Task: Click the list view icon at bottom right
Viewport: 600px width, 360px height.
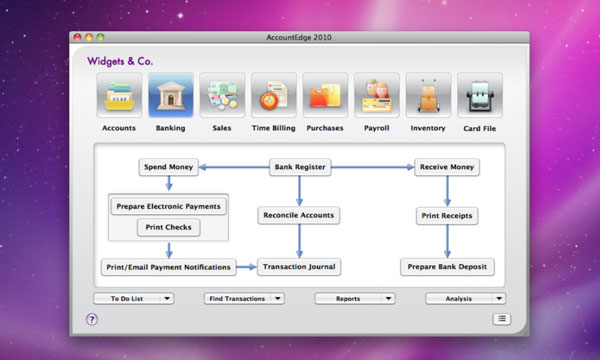Action: (x=502, y=319)
